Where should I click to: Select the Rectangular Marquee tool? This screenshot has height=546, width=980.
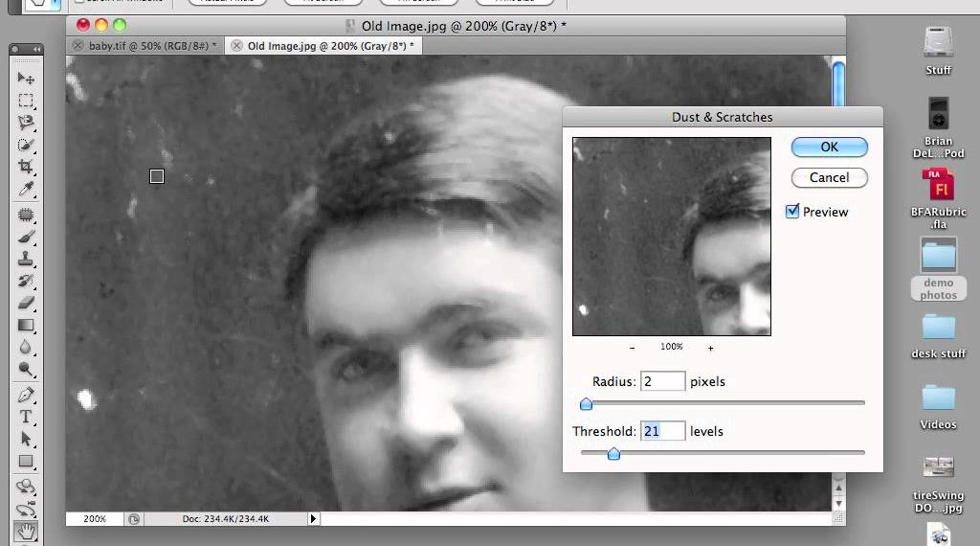pyautogui.click(x=26, y=100)
